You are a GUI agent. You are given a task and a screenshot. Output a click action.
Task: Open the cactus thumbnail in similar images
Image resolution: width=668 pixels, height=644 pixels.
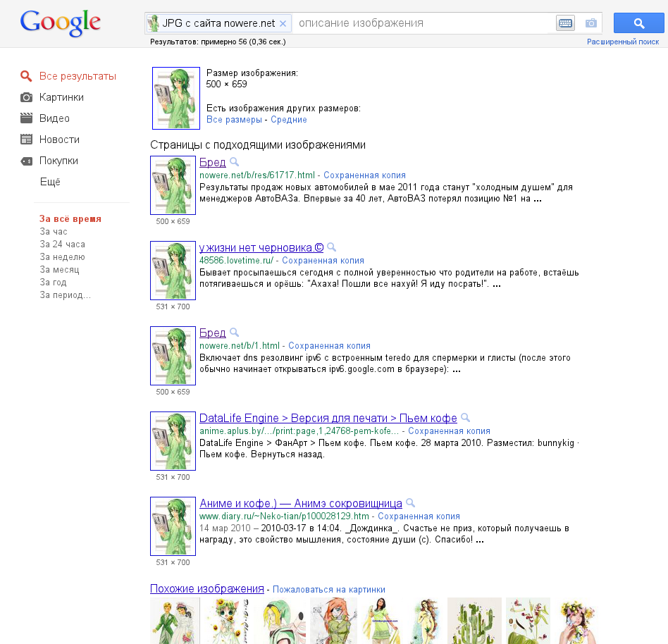point(474,621)
